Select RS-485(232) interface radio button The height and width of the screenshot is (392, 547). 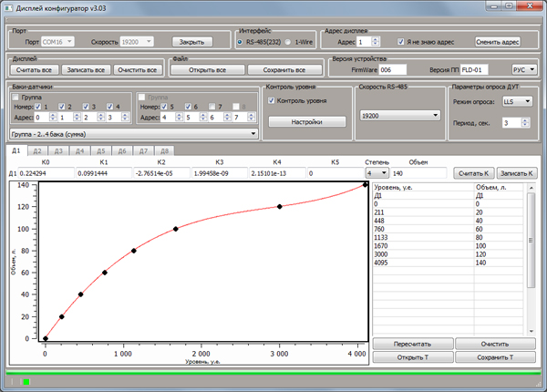pyautogui.click(x=240, y=42)
